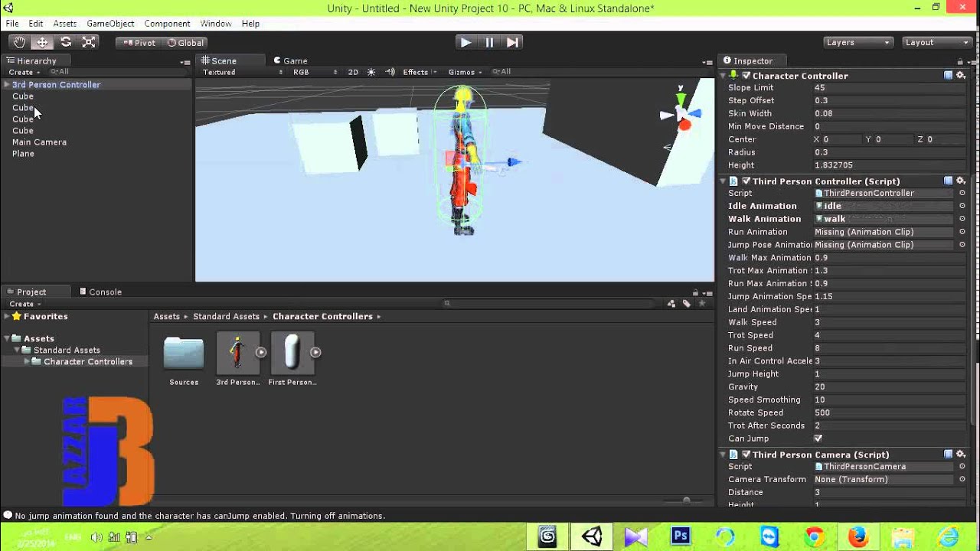Click search by type icon in Project
Viewport: 980px width, 551px height.
671,304
